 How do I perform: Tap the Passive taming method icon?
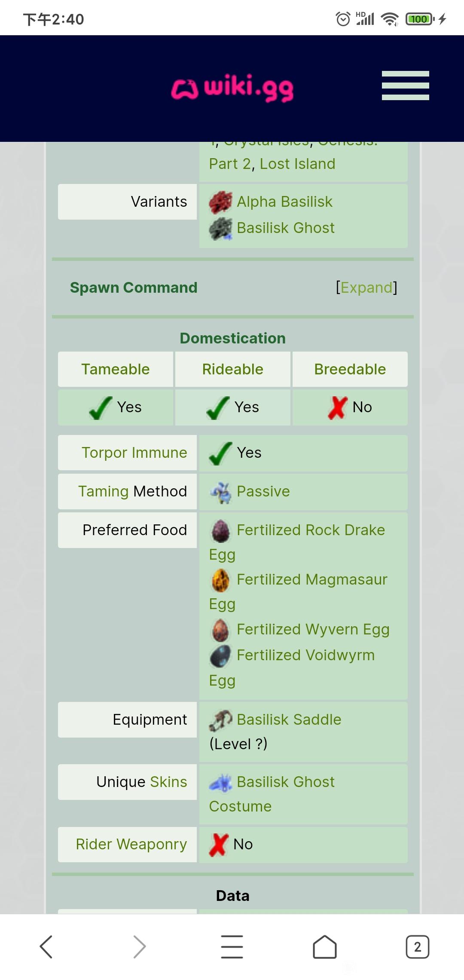[220, 492]
